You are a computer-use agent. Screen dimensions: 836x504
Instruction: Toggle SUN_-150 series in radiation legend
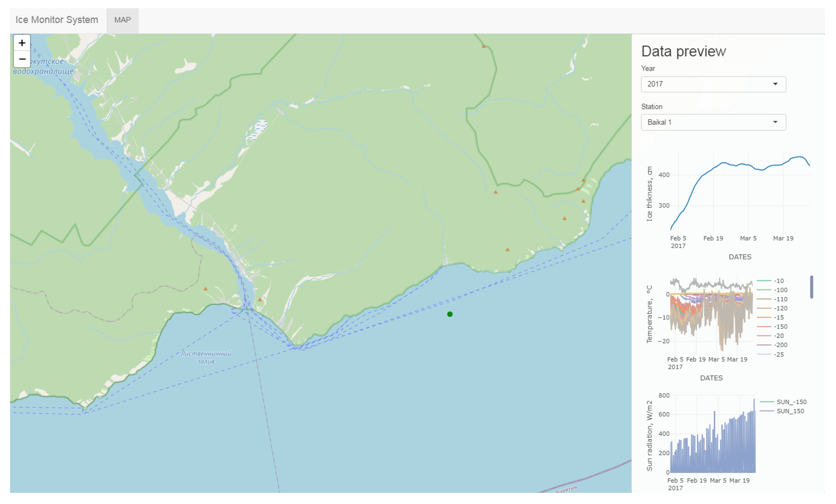pos(791,402)
